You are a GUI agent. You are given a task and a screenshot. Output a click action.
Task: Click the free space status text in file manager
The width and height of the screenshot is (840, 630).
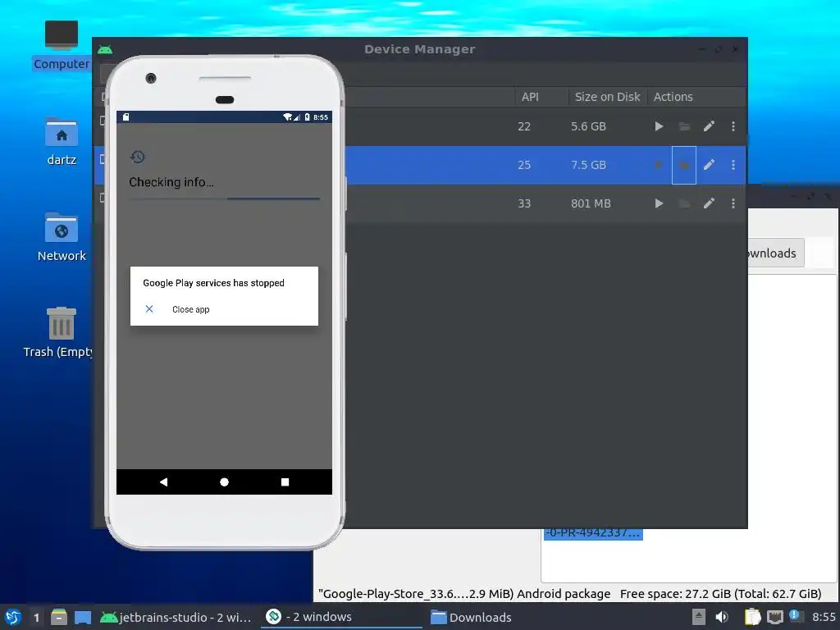tap(720, 594)
